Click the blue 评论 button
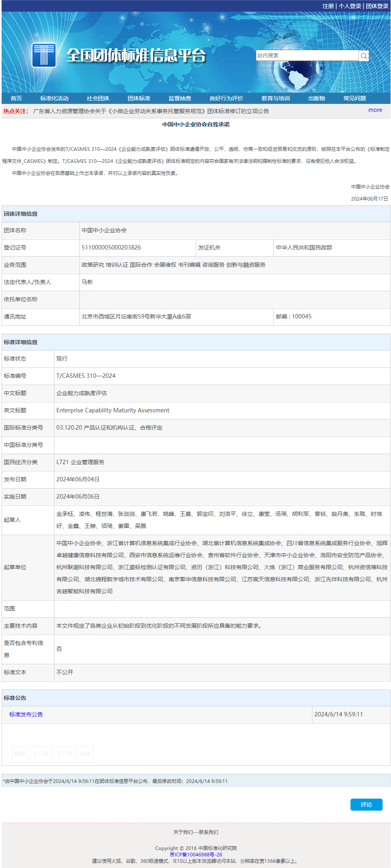 point(367,805)
